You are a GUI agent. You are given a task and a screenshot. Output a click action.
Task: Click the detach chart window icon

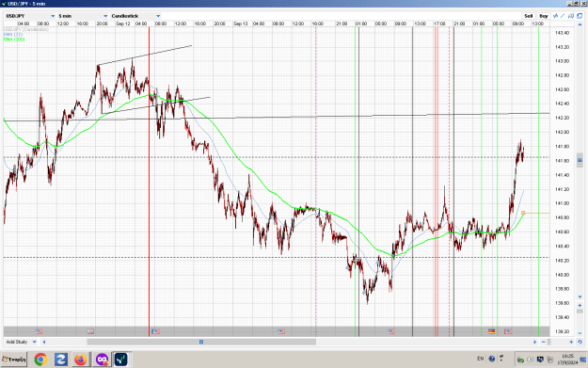pos(580,16)
